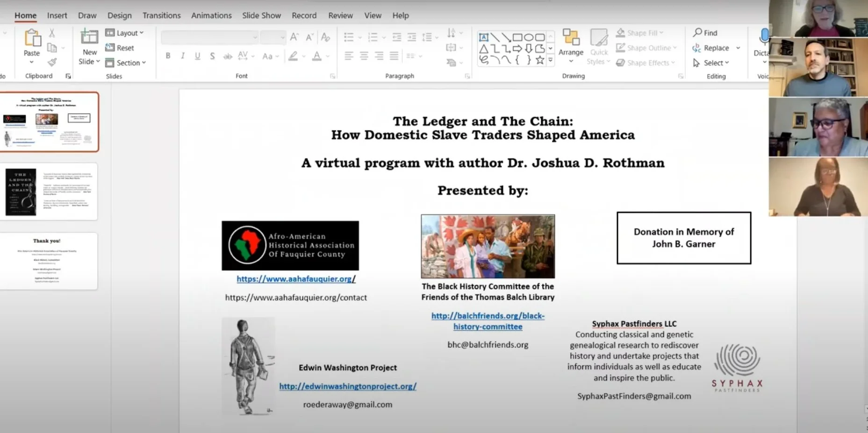This screenshot has width=868, height=433.
Task: Click the Format Painter brush icon
Action: (x=52, y=62)
